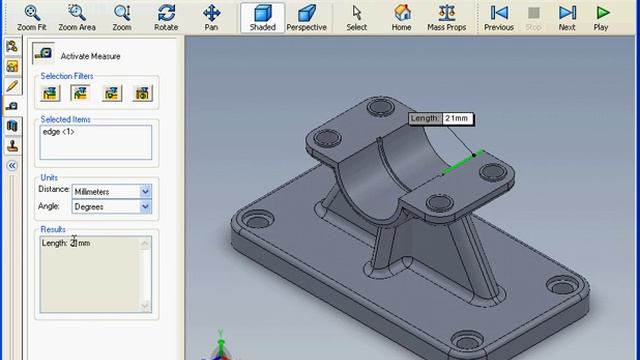This screenshot has width=640, height=360.
Task: Click 'Length: 21mm' in Results box
Action: coord(66,243)
